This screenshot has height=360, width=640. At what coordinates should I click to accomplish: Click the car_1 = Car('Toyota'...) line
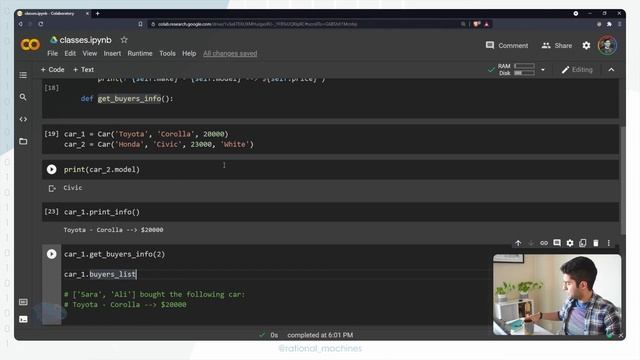tap(146, 134)
